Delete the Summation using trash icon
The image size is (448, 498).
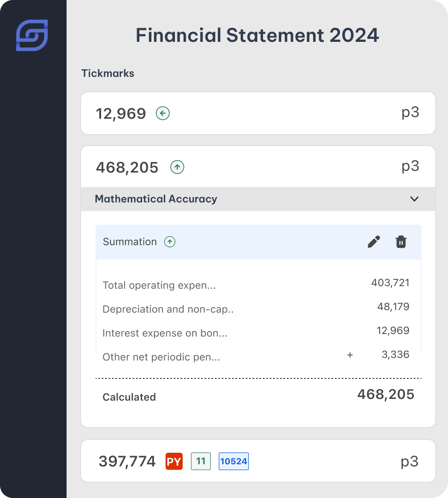(x=401, y=242)
